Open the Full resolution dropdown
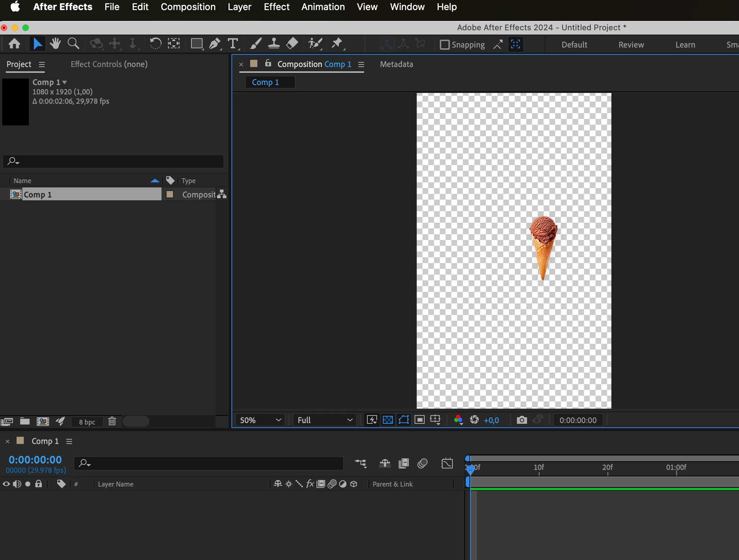The height and width of the screenshot is (560, 739). pos(324,420)
